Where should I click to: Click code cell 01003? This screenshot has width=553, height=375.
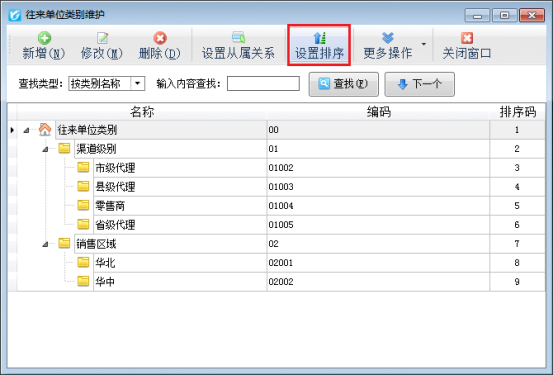[x=378, y=187]
